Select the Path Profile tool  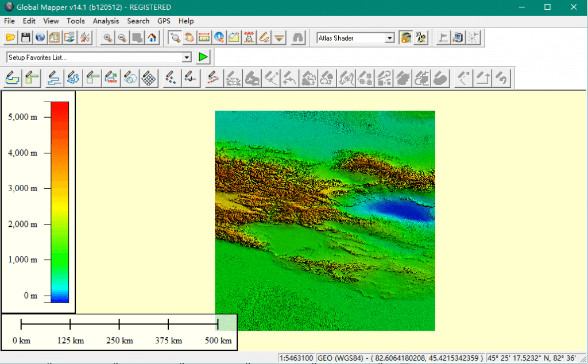pyautogui.click(x=234, y=38)
